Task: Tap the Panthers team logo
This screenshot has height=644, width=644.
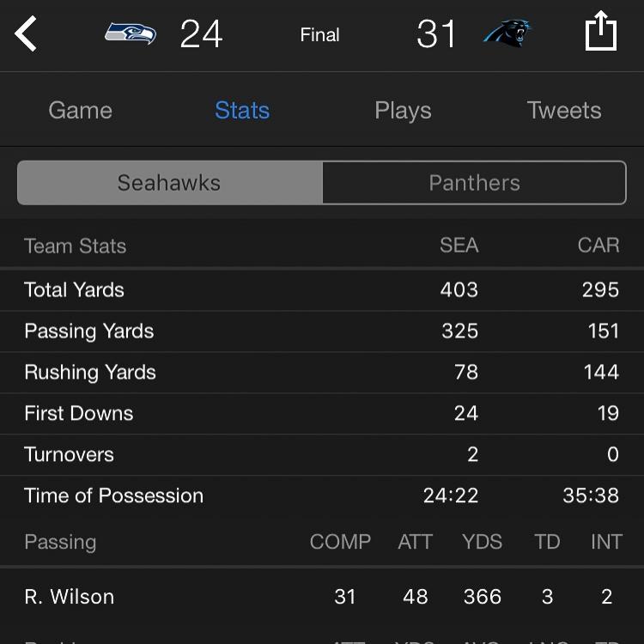Action: coord(507,33)
